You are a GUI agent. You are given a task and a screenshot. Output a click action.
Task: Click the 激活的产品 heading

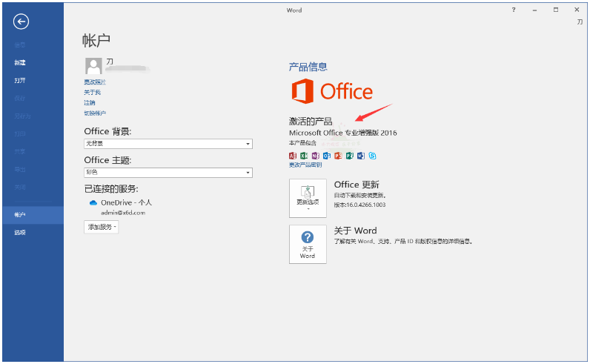click(x=311, y=121)
